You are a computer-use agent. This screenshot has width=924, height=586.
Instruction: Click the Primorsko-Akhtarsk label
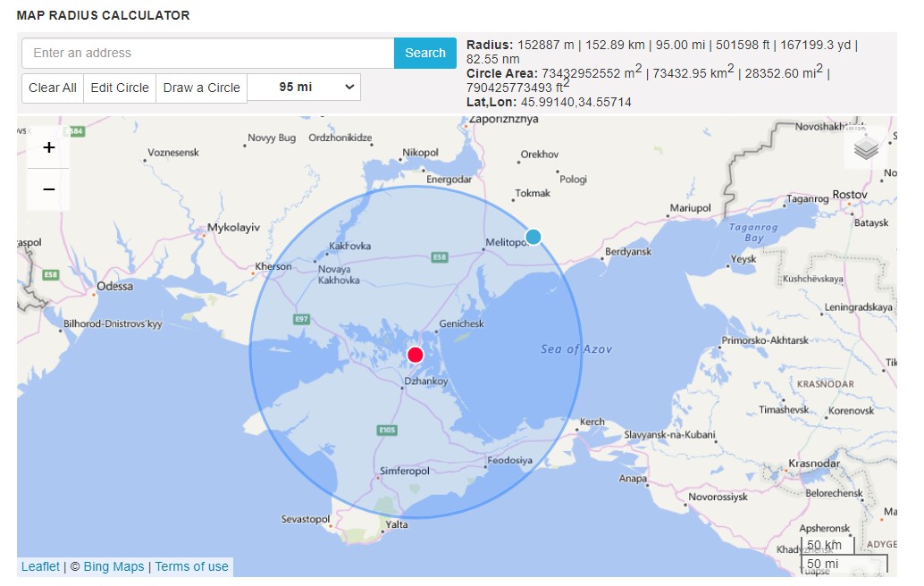765,339
